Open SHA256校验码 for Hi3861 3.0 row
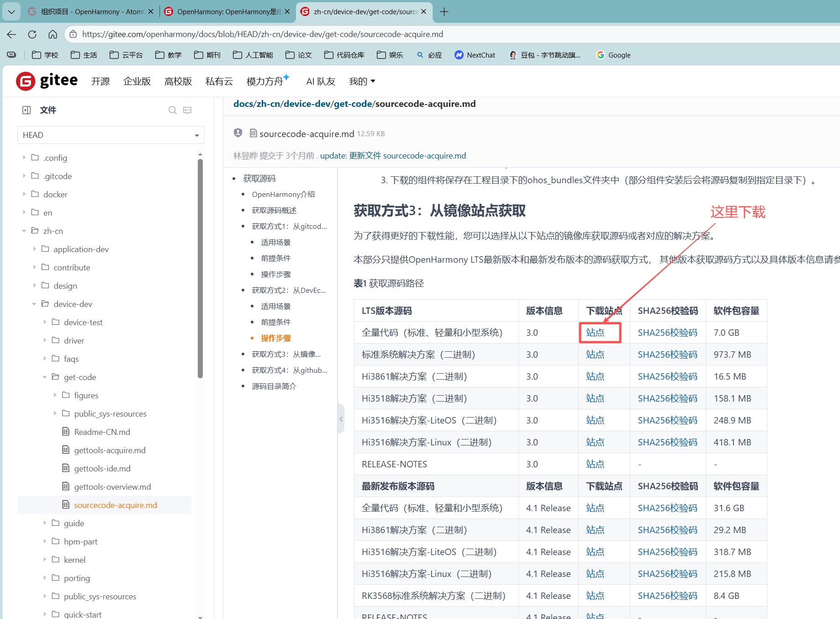Viewport: 840px width, 619px height. point(667,376)
